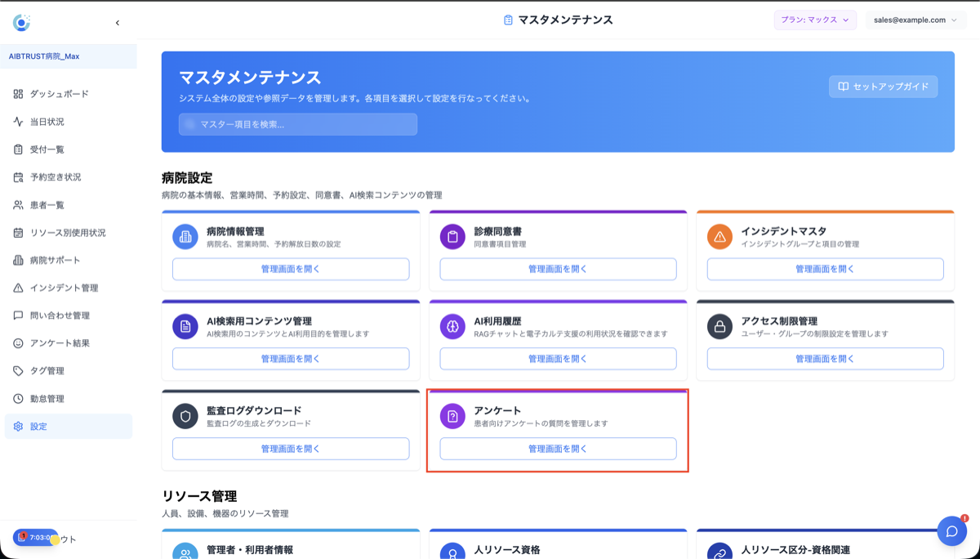
Task: Click the shield icon on the 監査ログダウンロード card
Action: [x=185, y=415]
